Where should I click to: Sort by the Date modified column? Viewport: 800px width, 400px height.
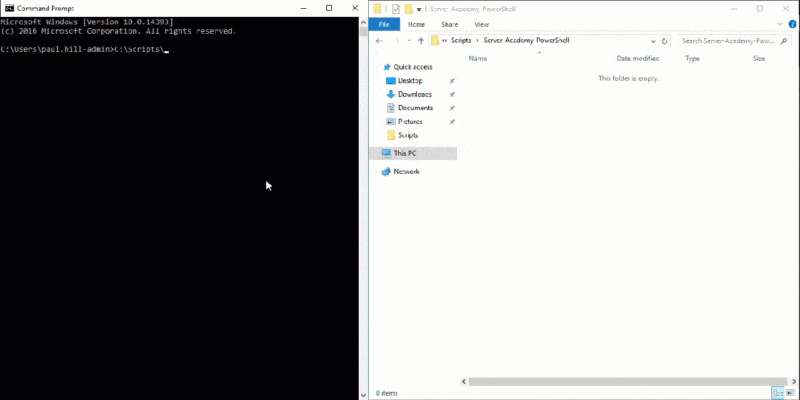[637, 59]
